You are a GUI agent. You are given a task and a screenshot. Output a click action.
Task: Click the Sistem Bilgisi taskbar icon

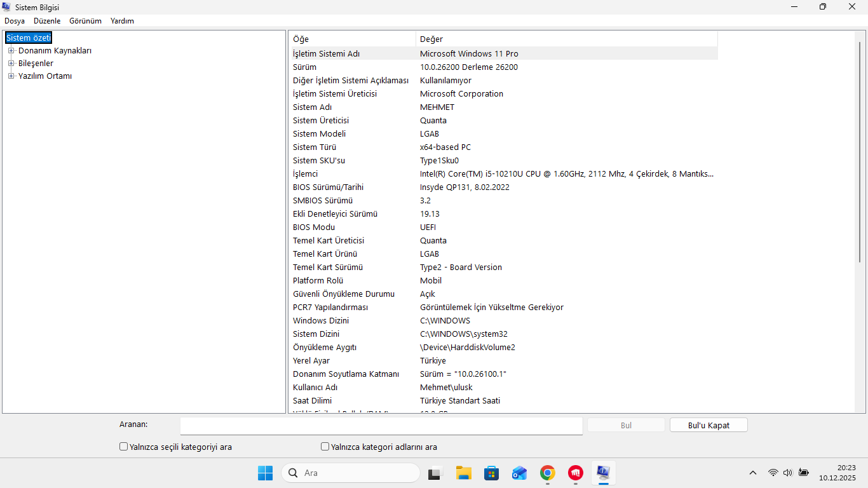click(604, 473)
